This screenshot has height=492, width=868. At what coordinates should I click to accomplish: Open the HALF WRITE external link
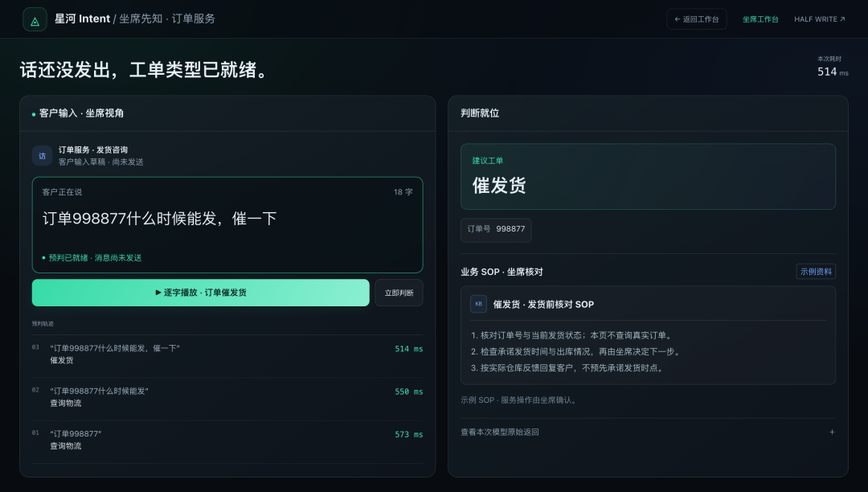[819, 19]
